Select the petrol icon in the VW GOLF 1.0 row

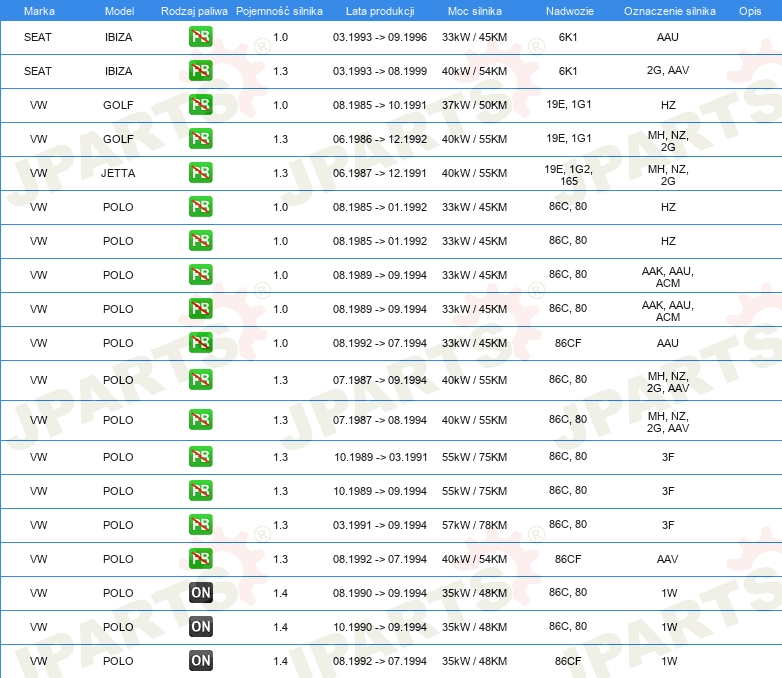[200, 105]
